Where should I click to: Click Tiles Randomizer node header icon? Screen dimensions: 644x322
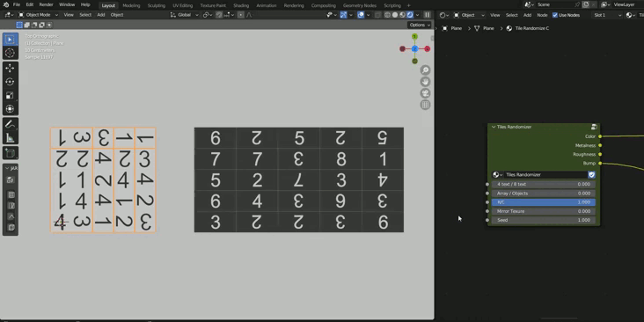coord(594,127)
